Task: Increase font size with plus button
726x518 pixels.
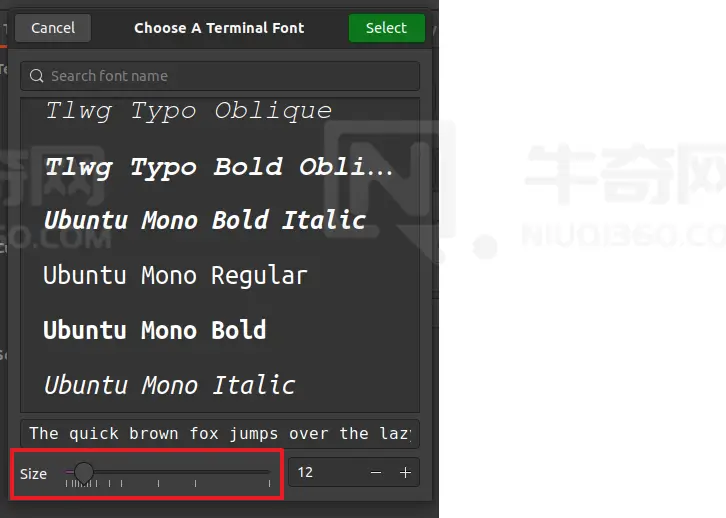Action: point(405,472)
